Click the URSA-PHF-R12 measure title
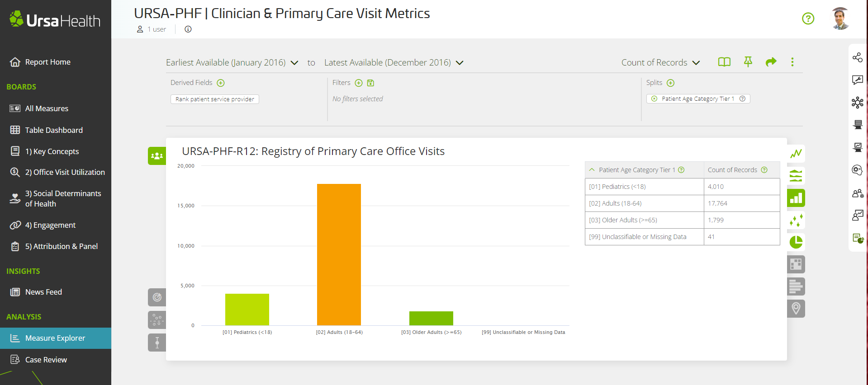868x385 pixels. point(313,151)
